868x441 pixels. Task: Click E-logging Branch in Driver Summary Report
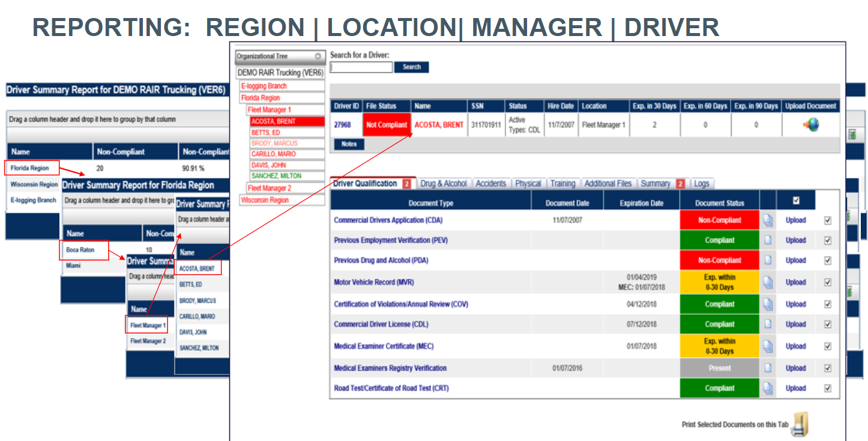[x=34, y=201]
